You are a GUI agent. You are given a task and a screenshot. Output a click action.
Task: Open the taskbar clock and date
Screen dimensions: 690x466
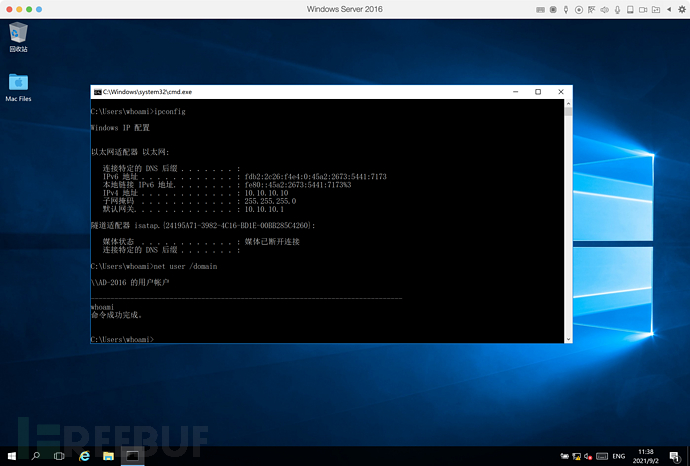[646, 456]
